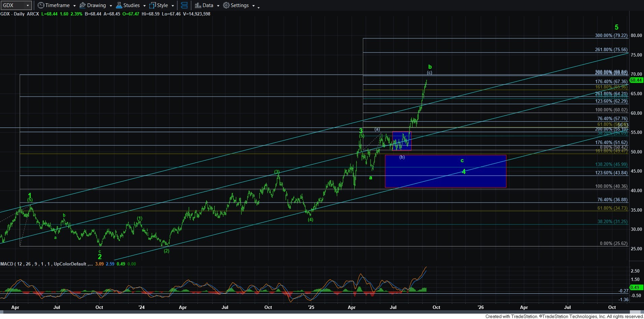Select the '176.40% (67.36)' Fibonacci label
The width and height of the screenshot is (644, 319).
[x=611, y=81]
